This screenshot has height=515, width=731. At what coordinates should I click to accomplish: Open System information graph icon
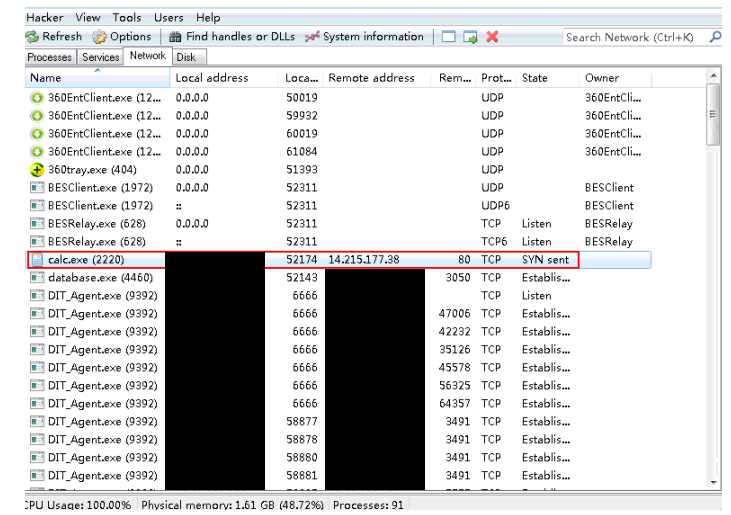point(312,36)
